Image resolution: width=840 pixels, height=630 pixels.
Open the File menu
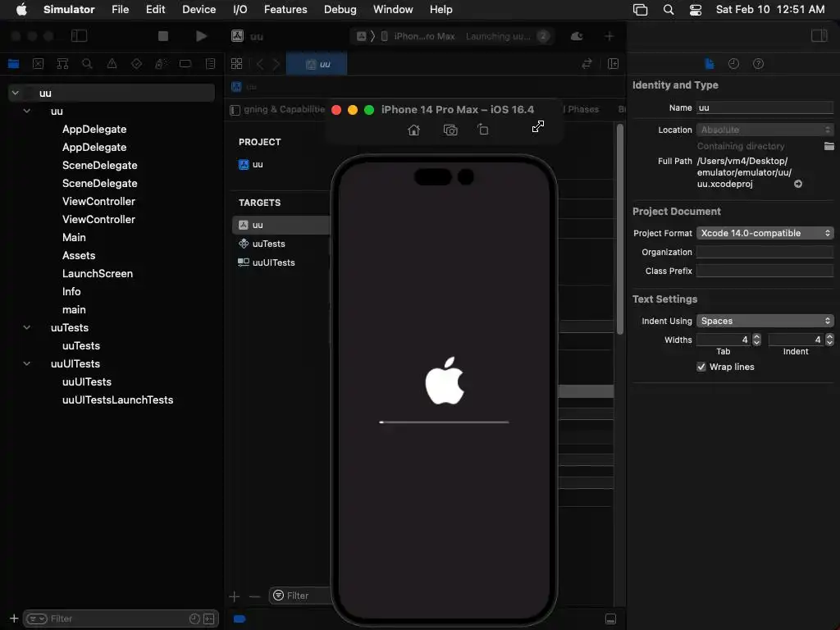point(120,9)
